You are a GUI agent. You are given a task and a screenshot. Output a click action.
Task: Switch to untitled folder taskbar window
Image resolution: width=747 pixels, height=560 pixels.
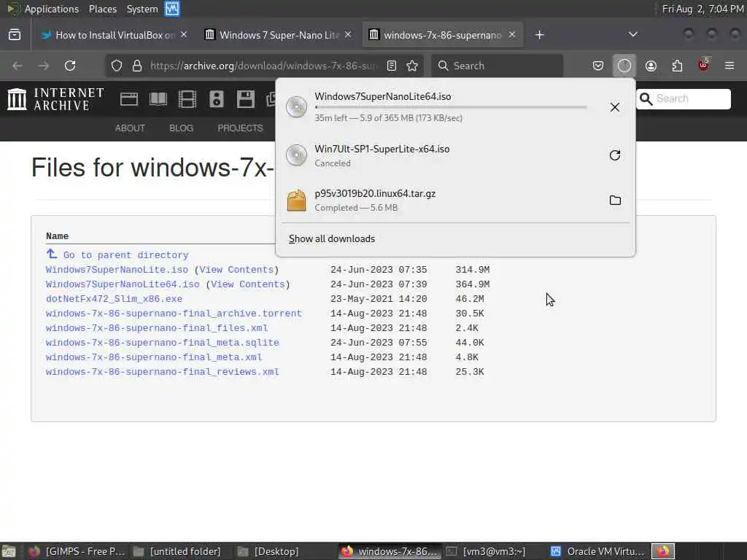coord(177,551)
